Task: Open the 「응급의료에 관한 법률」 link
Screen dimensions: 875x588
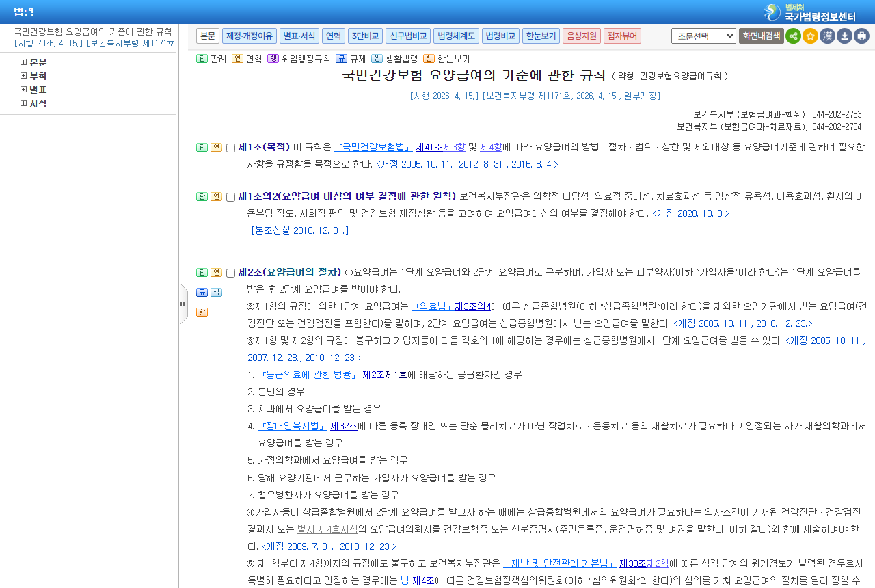Action: [308, 375]
